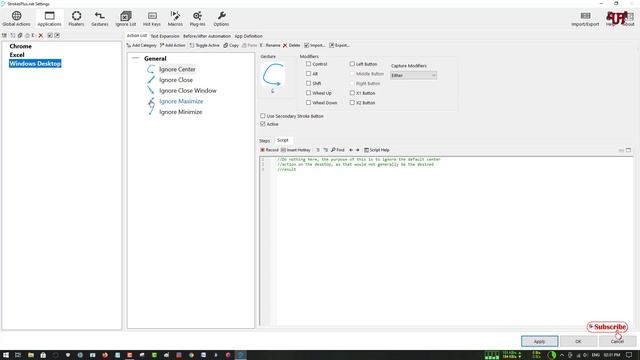Switch to the Script tab
640x360 pixels.
point(282,140)
